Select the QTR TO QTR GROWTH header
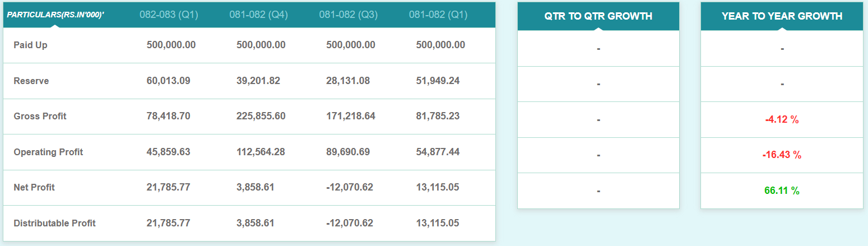 [x=598, y=16]
